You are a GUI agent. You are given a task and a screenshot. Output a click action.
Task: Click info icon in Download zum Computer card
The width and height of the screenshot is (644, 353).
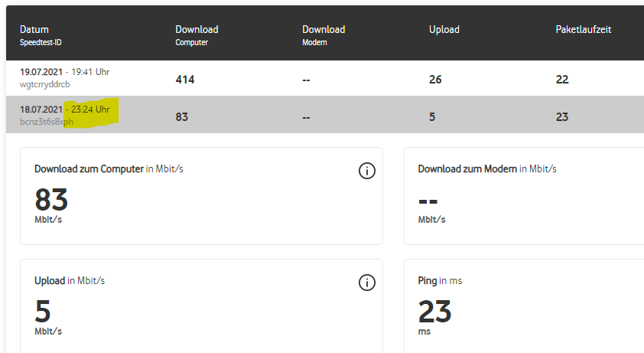tap(366, 172)
